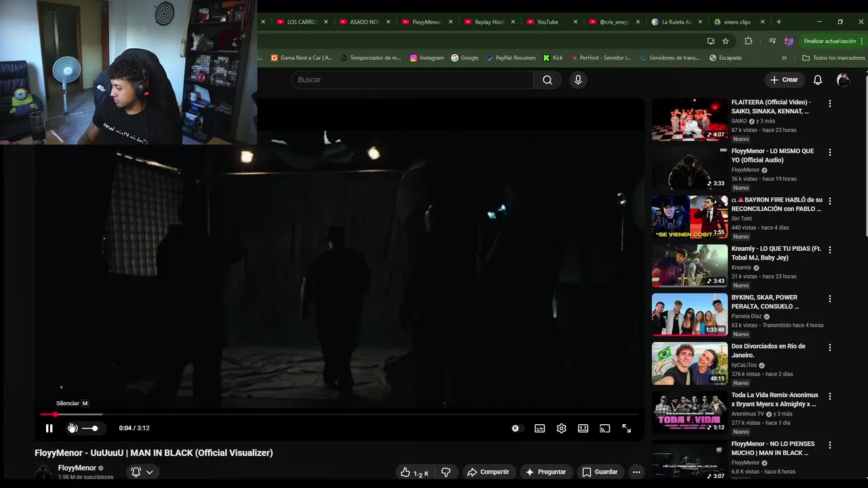The width and height of the screenshot is (868, 488).
Task: Seek along the video progress bar
Action: pos(339,414)
